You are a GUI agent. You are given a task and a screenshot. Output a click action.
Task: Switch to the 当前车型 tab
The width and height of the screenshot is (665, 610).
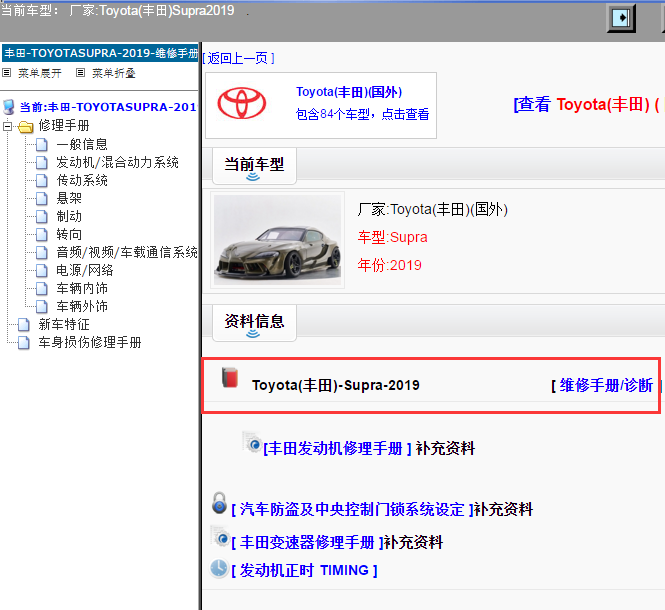click(254, 165)
